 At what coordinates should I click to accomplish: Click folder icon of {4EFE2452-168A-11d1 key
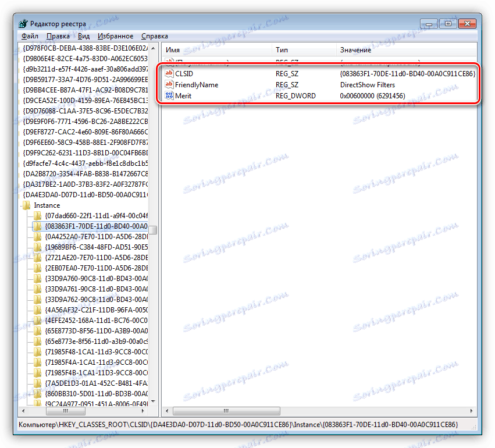coord(38,321)
